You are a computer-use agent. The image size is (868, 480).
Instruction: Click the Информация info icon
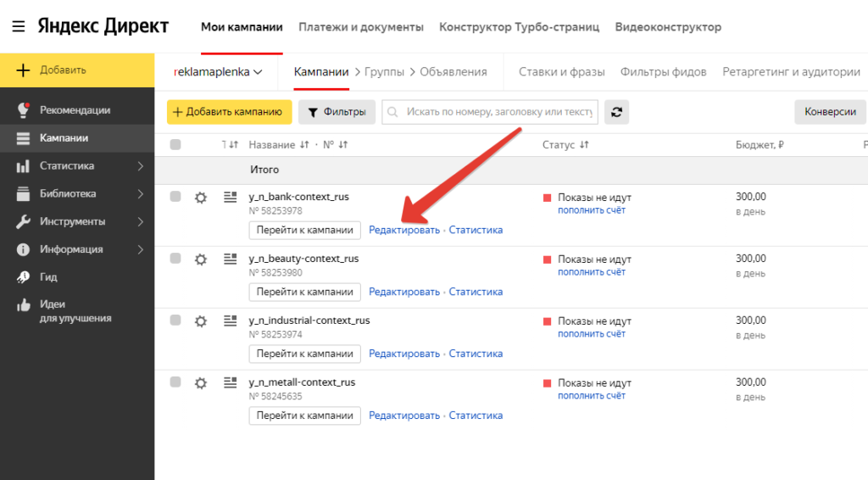click(x=23, y=249)
